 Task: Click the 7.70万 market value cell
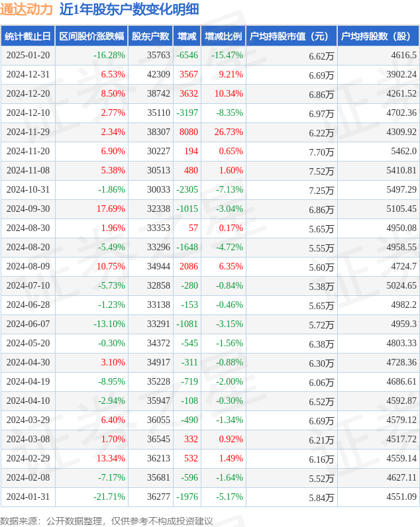[321, 152]
